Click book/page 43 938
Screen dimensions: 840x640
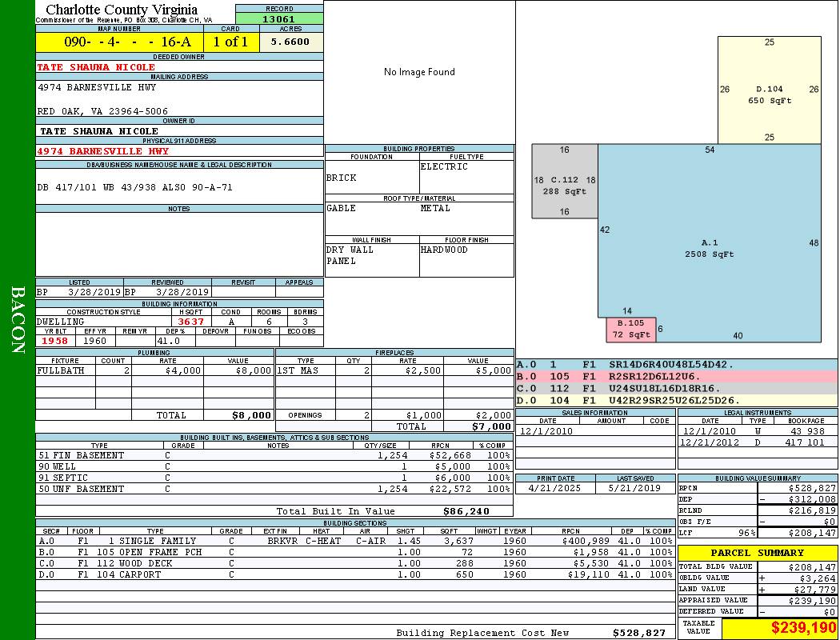[807, 431]
